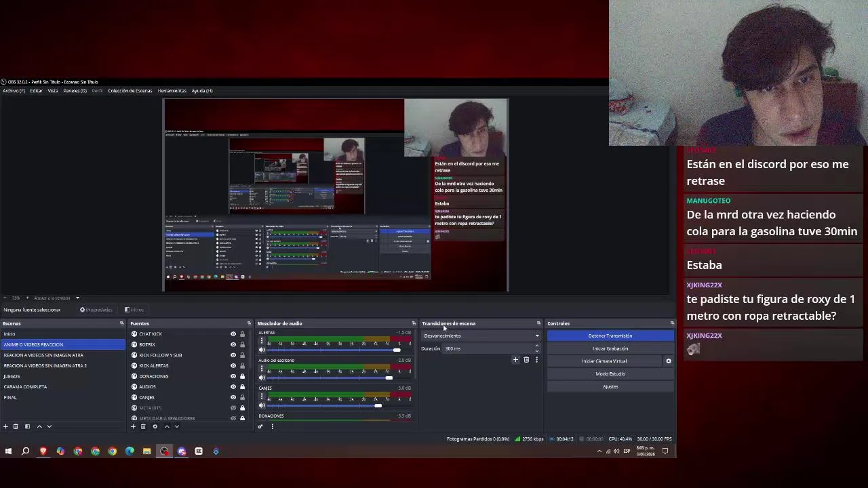
Task: Open the scene filters icon in the Escenas toolbar
Action: pos(27,426)
